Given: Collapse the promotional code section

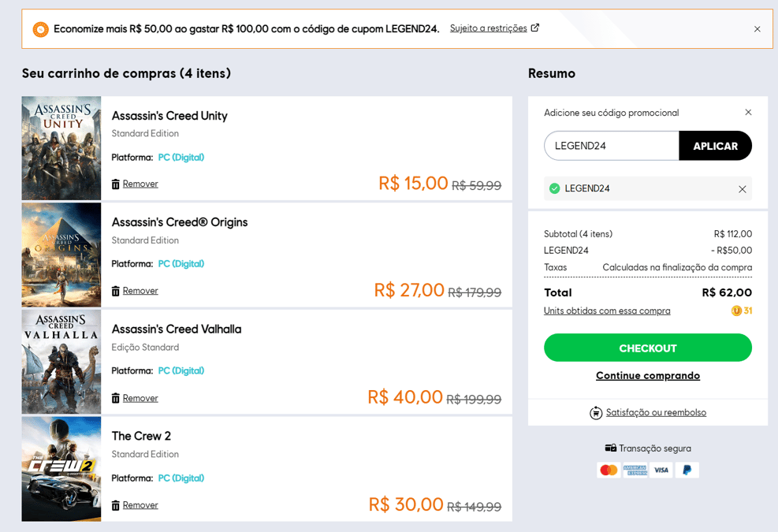Looking at the screenshot, I should pyautogui.click(x=748, y=112).
